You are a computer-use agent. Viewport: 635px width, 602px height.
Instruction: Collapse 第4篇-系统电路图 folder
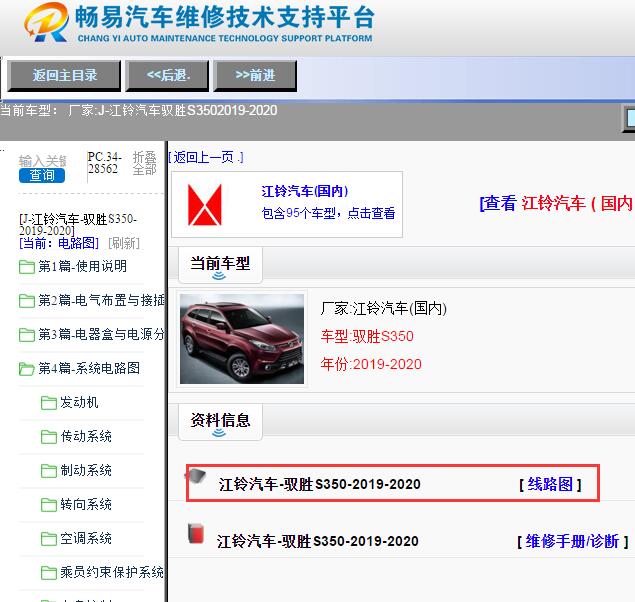(89, 368)
